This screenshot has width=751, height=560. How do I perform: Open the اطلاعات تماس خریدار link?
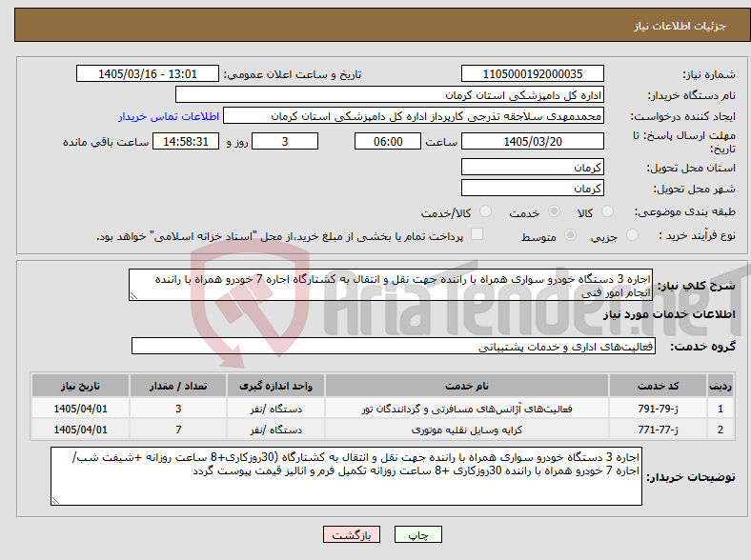tap(169, 116)
